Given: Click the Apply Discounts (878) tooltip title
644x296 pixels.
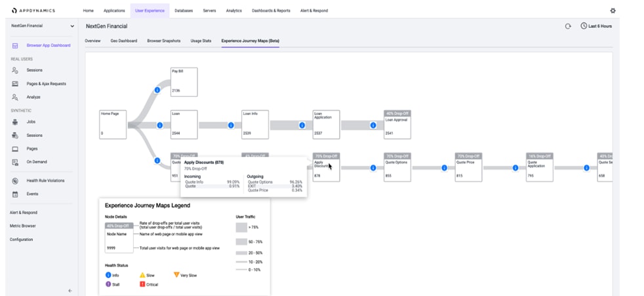Looking at the screenshot, I should 204,162.
